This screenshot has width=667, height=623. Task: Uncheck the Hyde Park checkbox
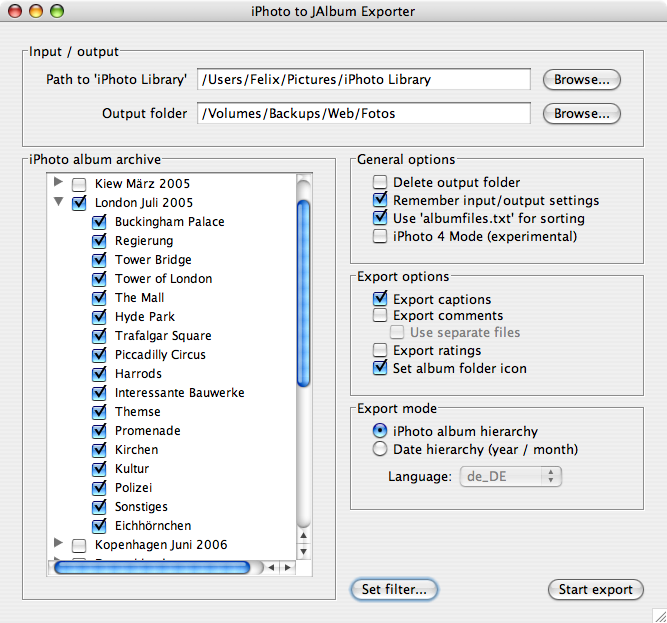[99, 316]
